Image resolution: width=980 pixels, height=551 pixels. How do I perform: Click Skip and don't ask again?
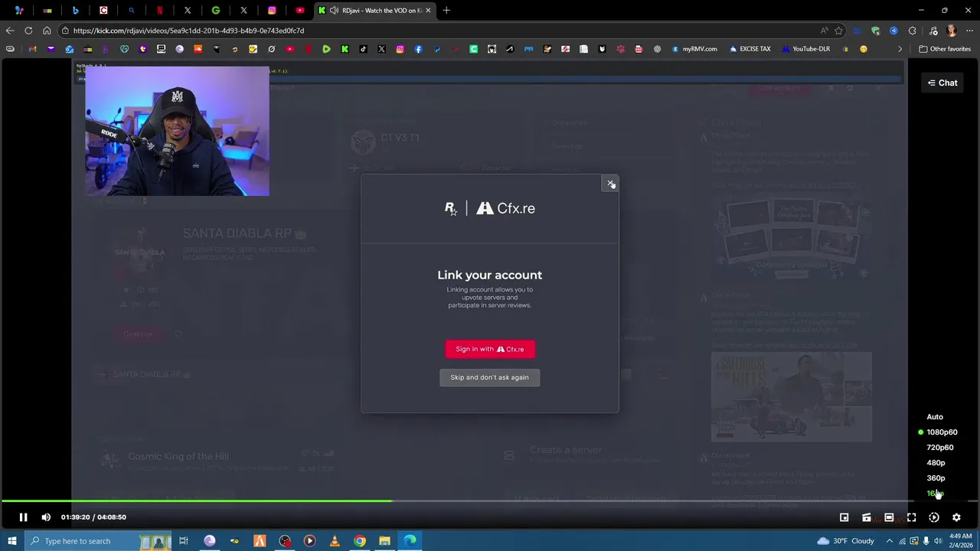coord(490,377)
